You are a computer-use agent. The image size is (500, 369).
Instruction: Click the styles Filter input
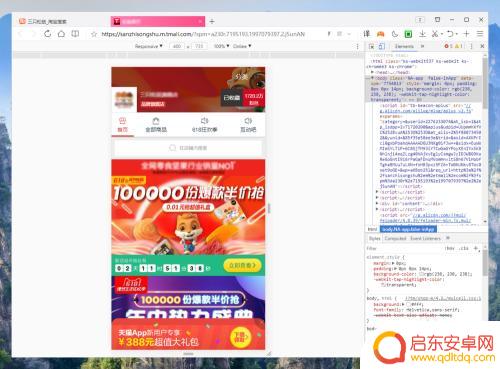(x=403, y=248)
